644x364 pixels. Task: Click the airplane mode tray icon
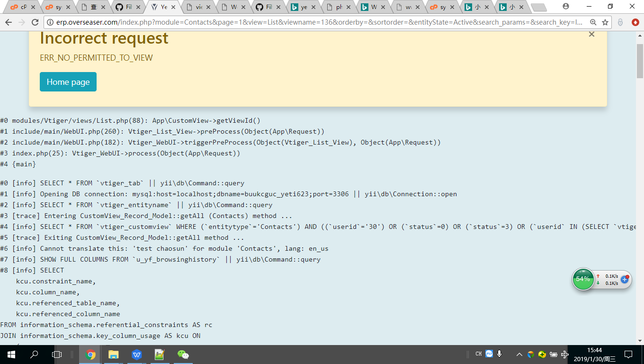[564, 354]
